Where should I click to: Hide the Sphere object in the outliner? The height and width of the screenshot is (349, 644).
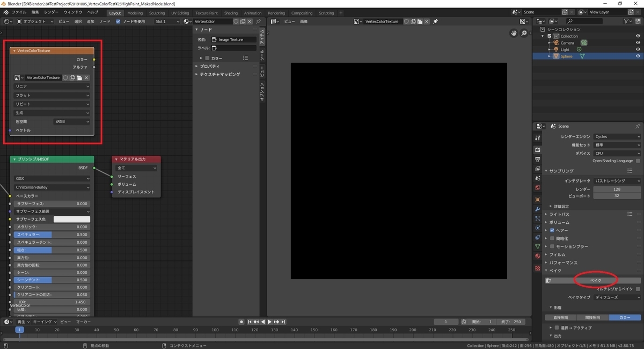(x=638, y=56)
